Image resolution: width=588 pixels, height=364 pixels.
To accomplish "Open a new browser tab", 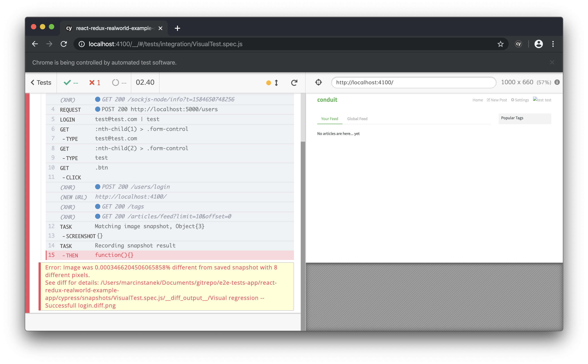I will [x=177, y=28].
